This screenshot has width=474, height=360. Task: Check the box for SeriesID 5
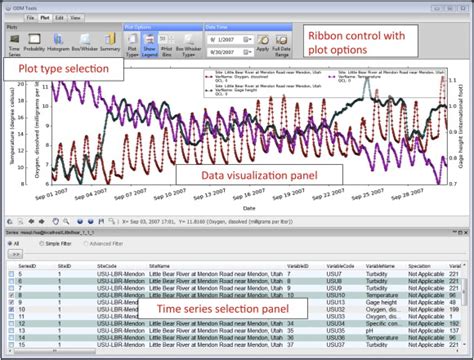coord(11,274)
